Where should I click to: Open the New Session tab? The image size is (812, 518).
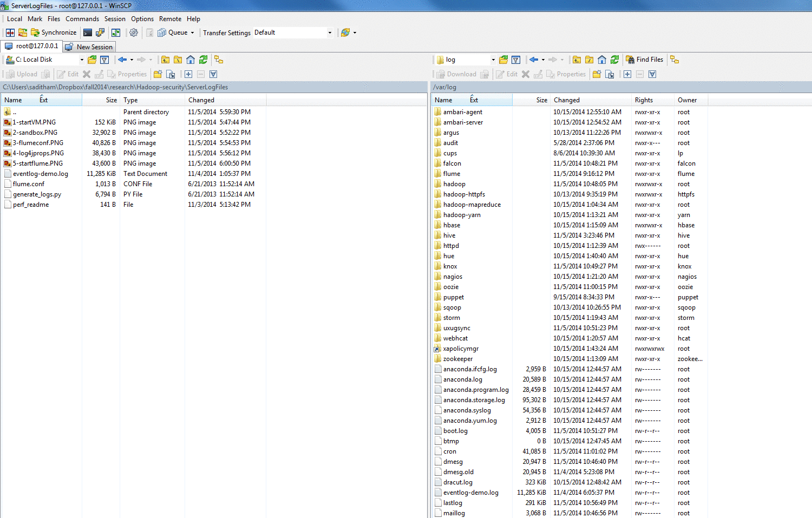click(x=89, y=47)
